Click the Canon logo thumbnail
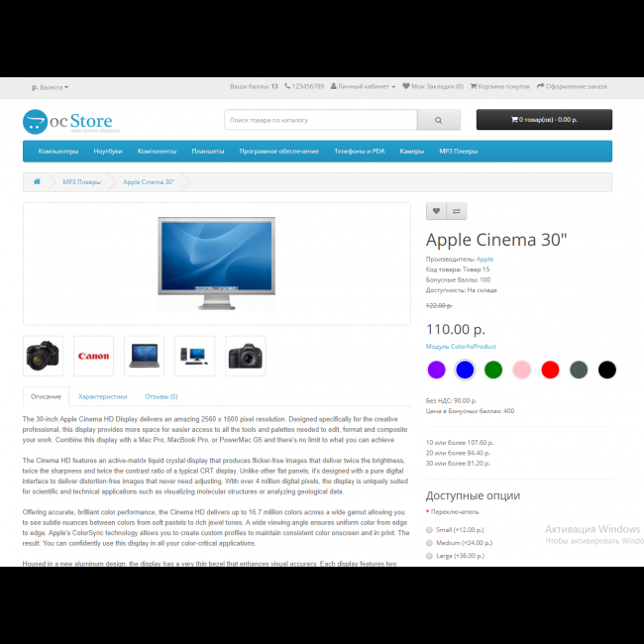The height and width of the screenshot is (644, 644). tap(94, 356)
